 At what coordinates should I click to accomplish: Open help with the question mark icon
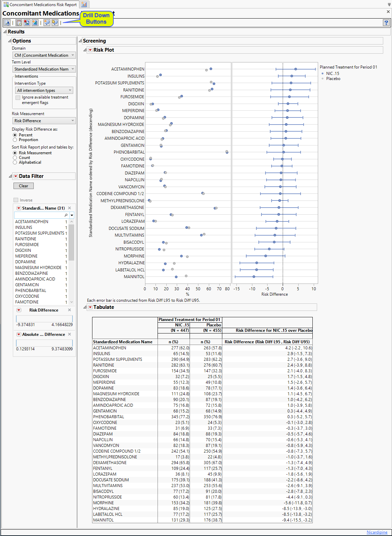pyautogui.click(x=386, y=23)
